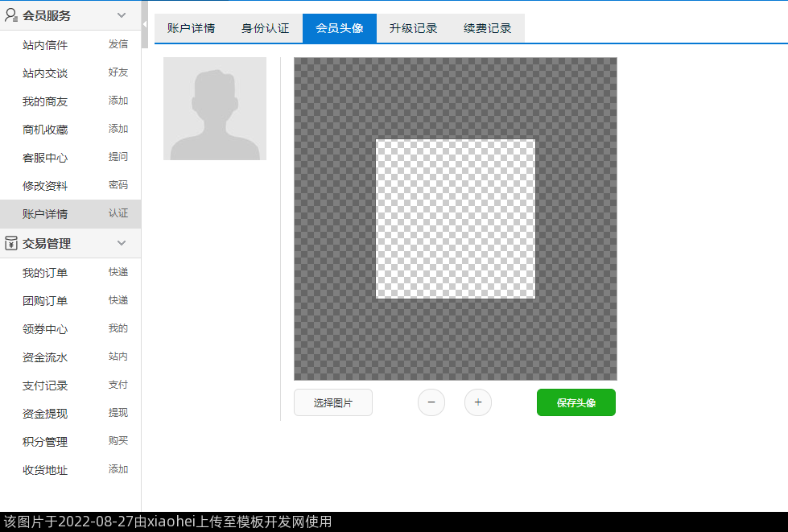Open 积分管理 in the sidebar
788x532 pixels.
(x=45, y=442)
